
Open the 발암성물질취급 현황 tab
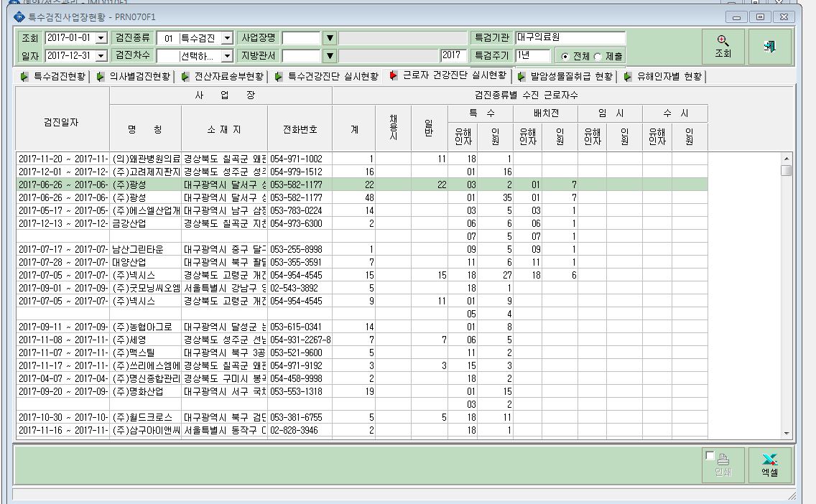coord(571,76)
